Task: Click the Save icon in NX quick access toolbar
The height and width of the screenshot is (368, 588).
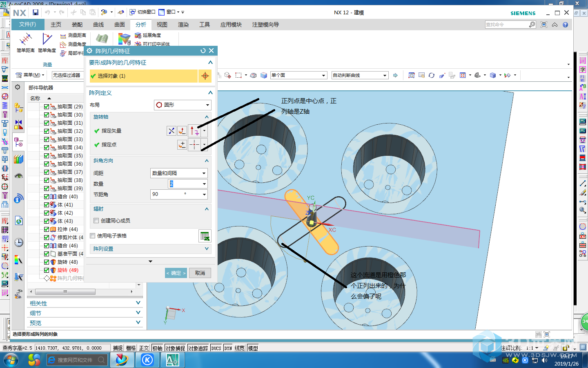Action: (36, 12)
